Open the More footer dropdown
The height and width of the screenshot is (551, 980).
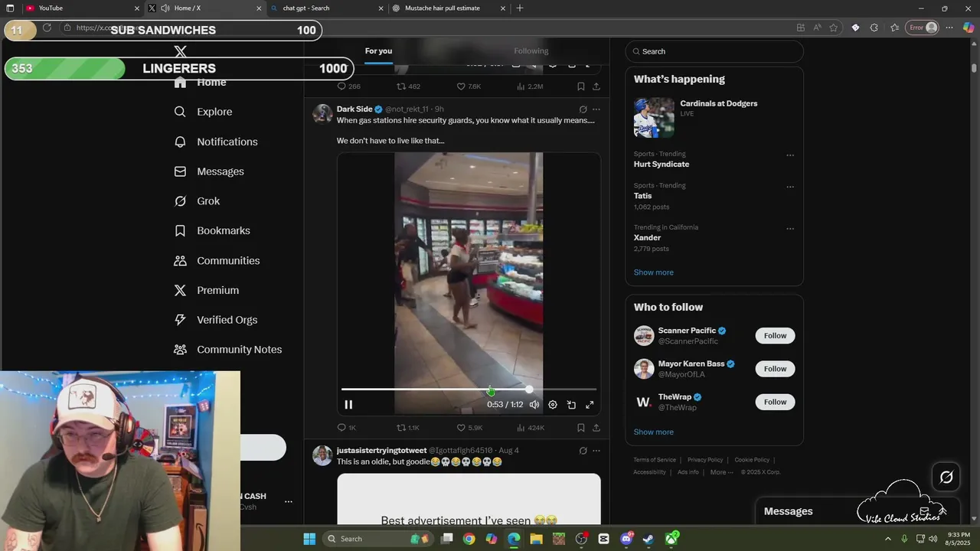point(721,472)
